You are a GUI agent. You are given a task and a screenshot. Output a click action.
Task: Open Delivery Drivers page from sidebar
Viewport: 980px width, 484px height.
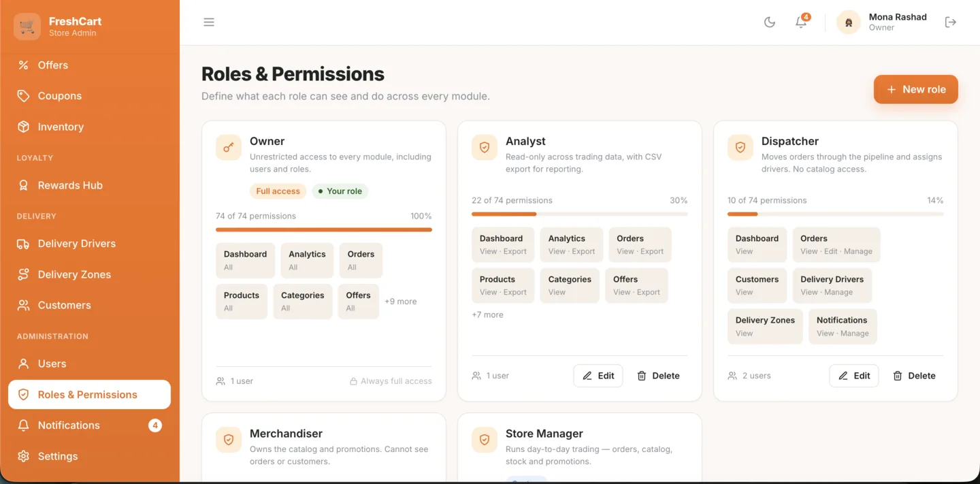tap(90, 244)
